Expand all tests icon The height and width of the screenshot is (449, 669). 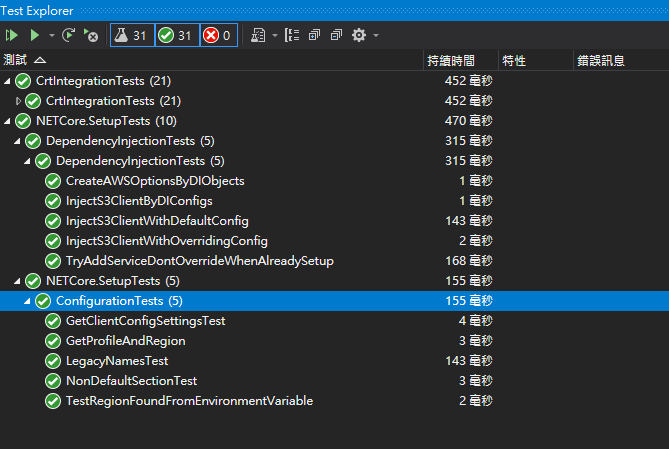314,35
